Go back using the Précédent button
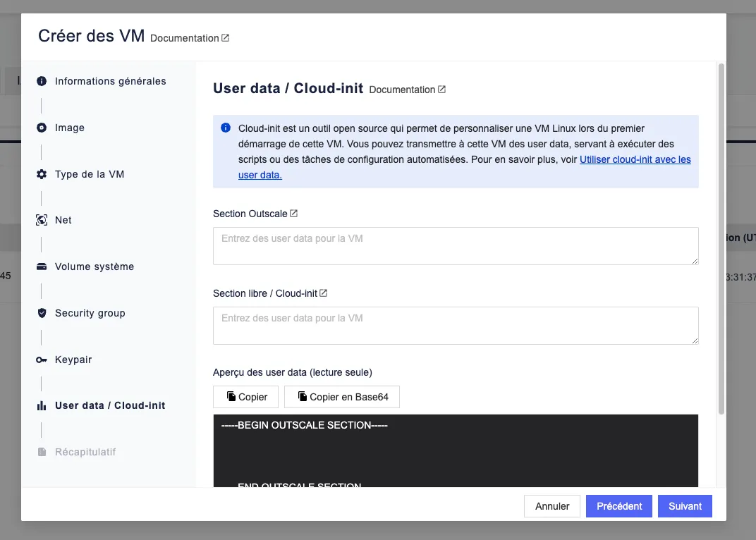The image size is (756, 540). 618,505
